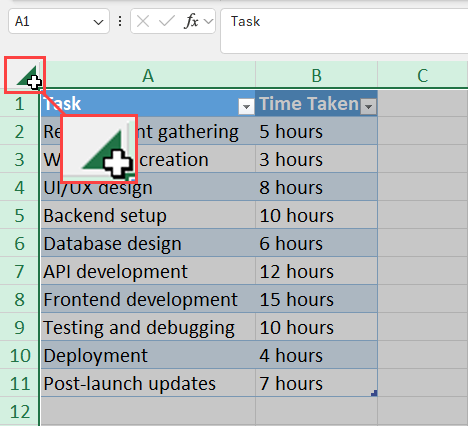The width and height of the screenshot is (468, 426).
Task: Click the '8 hours' cell
Action: [x=317, y=187]
